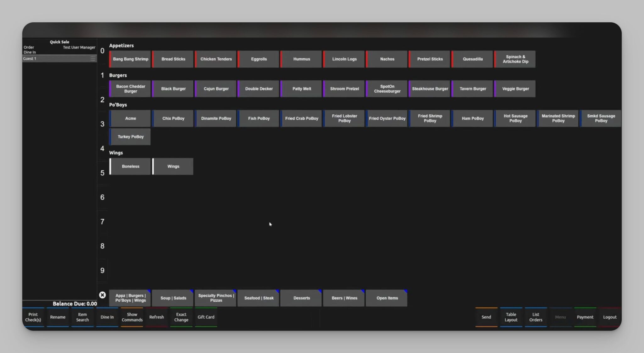Open the Soup | Salads menu tab
The width and height of the screenshot is (644, 353).
(173, 298)
